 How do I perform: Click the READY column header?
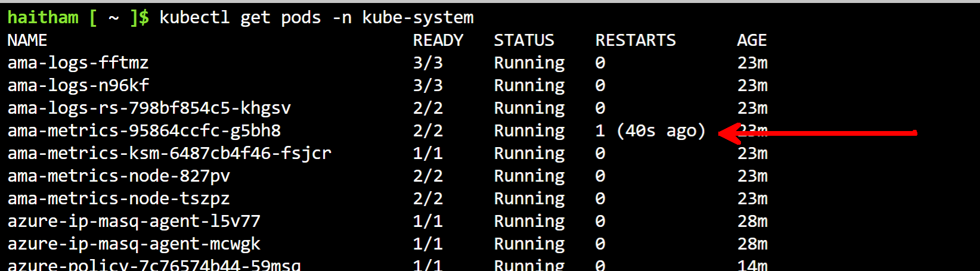[x=438, y=41]
